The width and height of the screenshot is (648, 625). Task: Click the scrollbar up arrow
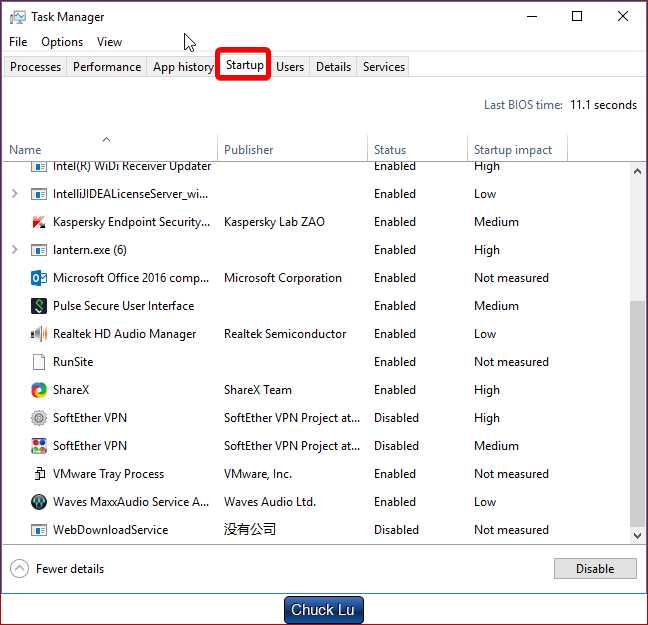coord(637,171)
